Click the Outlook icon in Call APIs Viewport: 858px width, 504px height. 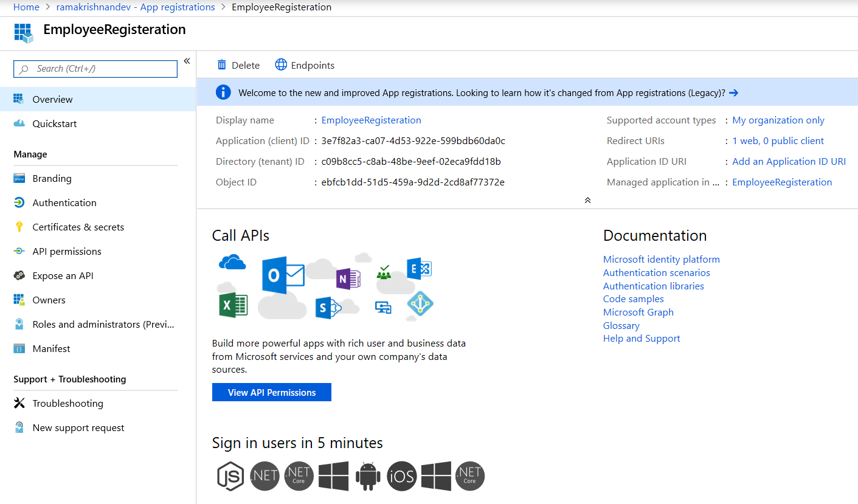(282, 275)
